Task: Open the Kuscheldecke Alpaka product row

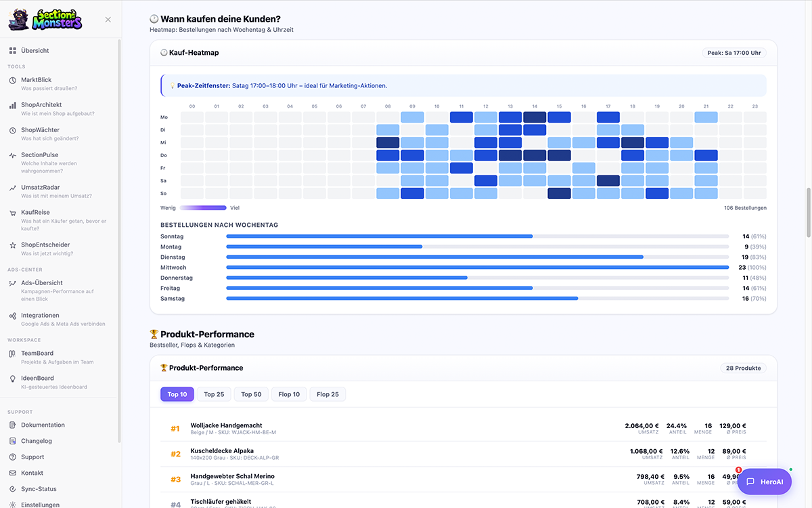Action: 464,454
